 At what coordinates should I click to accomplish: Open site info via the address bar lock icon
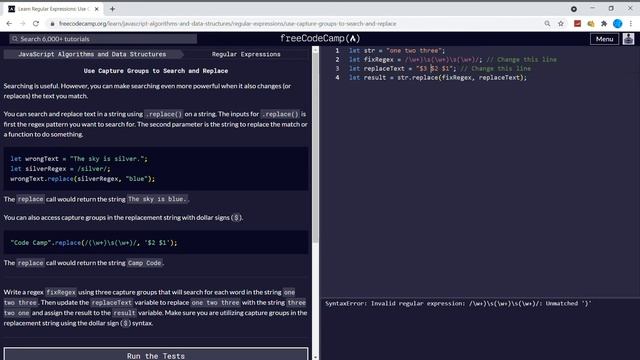click(52, 24)
